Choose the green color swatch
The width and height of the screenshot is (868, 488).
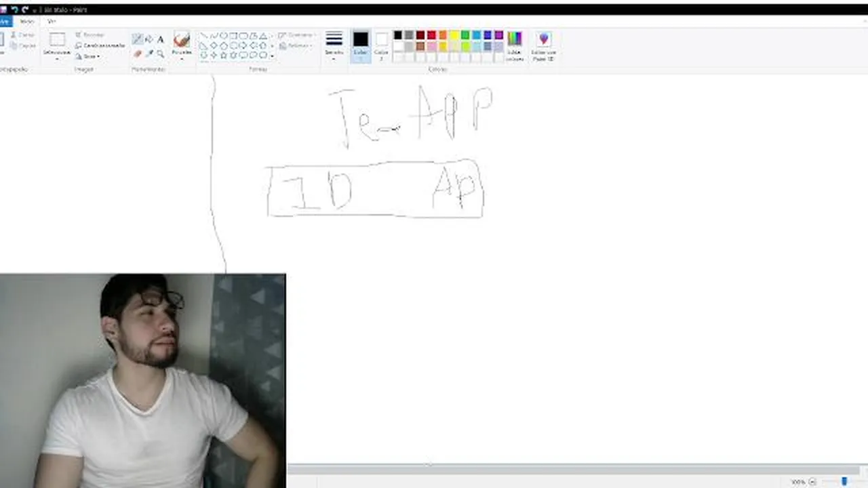click(465, 35)
